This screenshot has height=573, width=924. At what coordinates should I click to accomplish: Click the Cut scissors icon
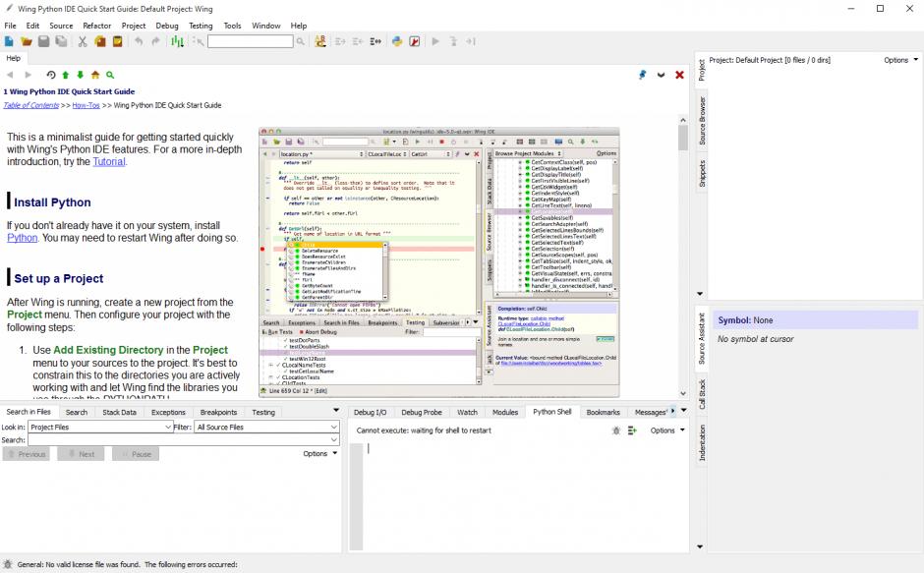[x=83, y=41]
